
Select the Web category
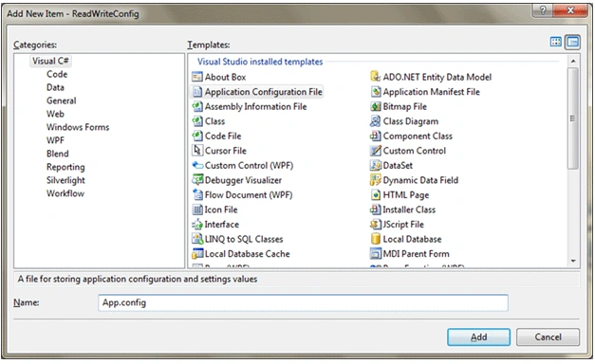pyautogui.click(x=55, y=114)
